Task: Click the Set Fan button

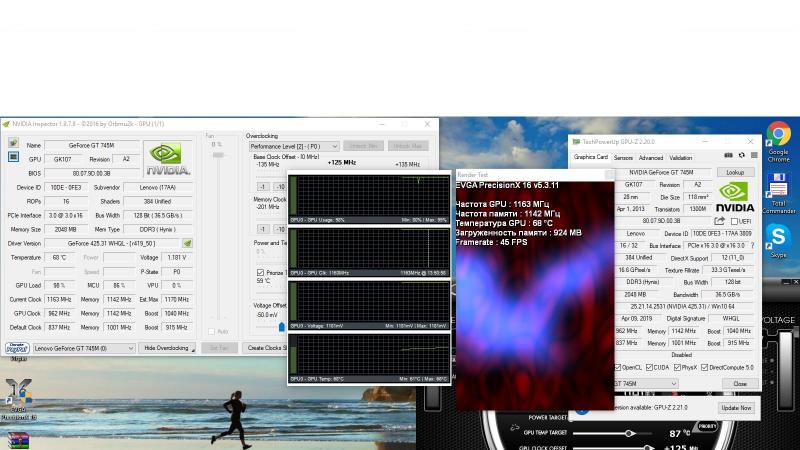Action: [x=219, y=348]
